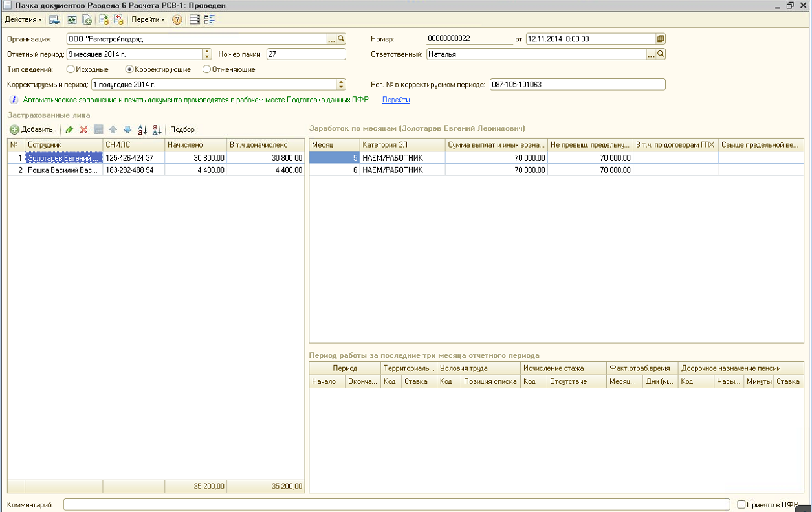Follow the blue Перейти hyperlink
The width and height of the screenshot is (812, 512).
(x=395, y=100)
